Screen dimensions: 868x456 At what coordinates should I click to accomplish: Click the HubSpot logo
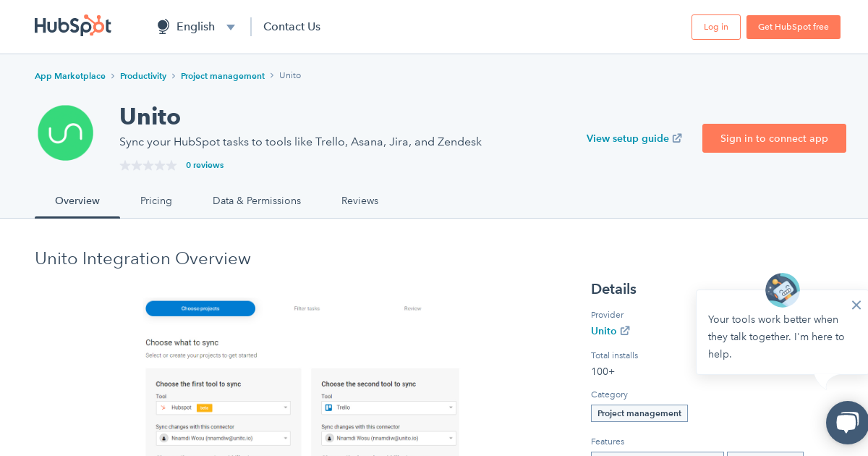point(73,26)
